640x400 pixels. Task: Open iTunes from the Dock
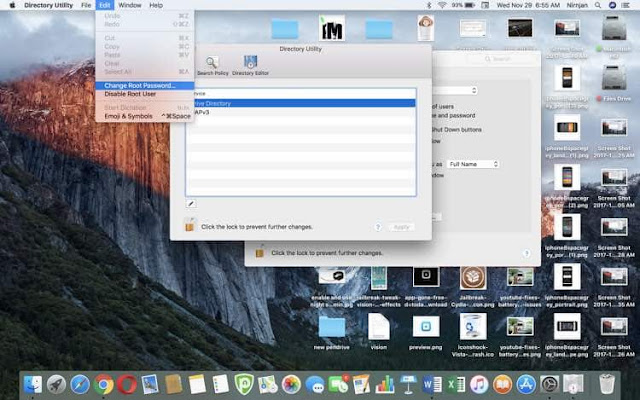tap(479, 385)
